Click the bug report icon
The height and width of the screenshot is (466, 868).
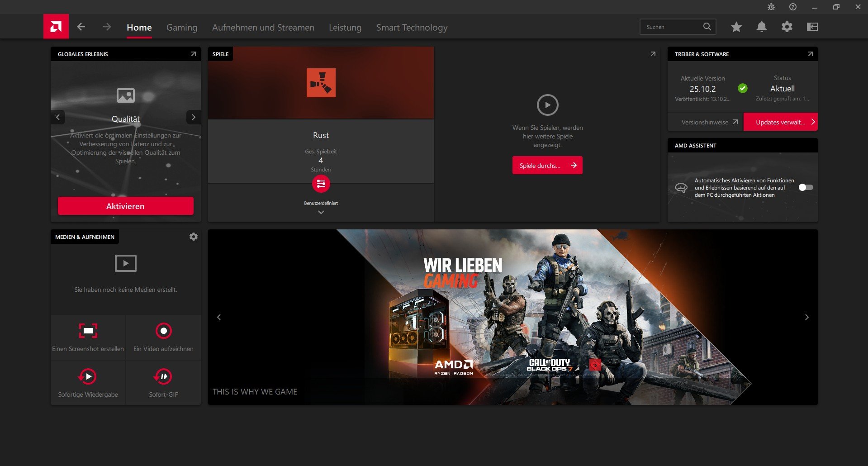[771, 7]
